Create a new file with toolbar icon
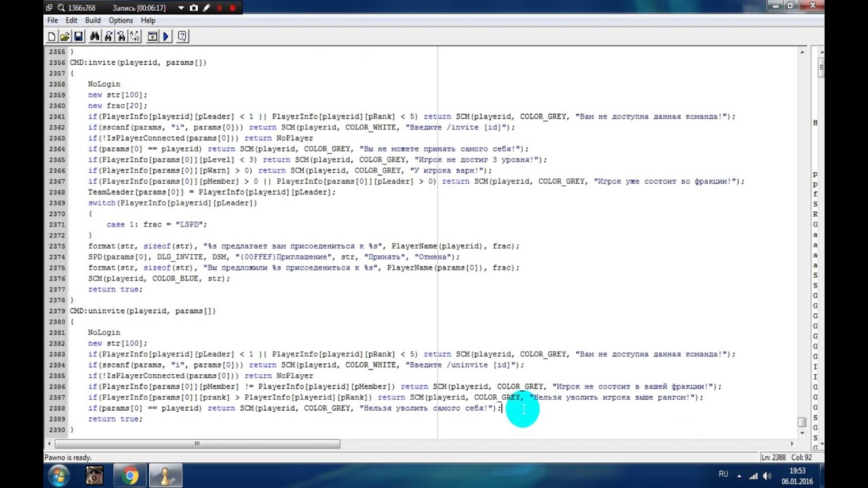868x488 pixels. (52, 37)
